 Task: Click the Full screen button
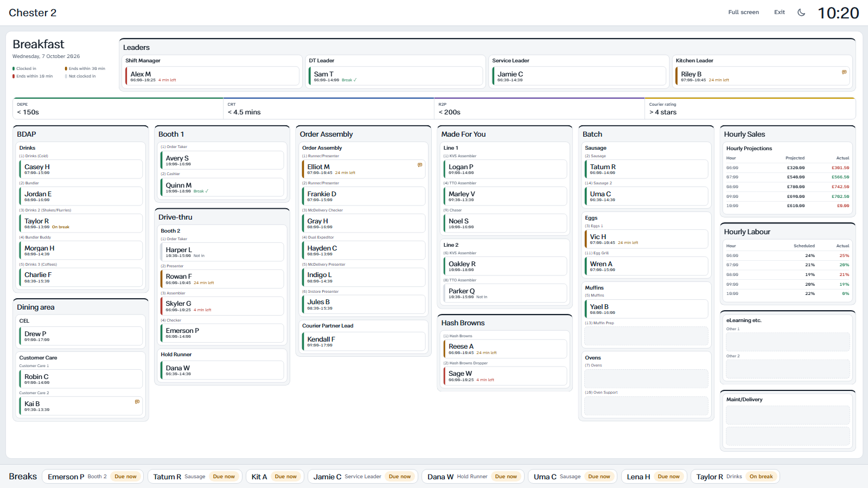(x=743, y=12)
